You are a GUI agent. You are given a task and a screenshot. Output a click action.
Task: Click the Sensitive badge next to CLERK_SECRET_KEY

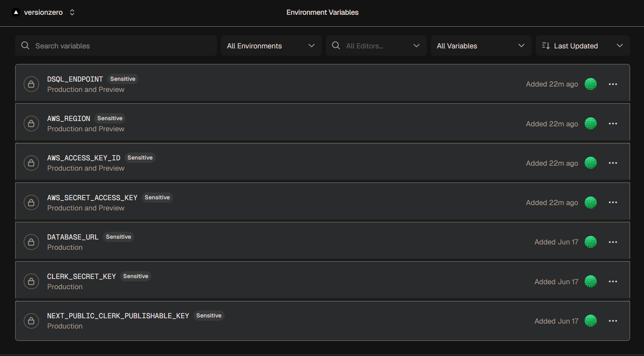136,276
